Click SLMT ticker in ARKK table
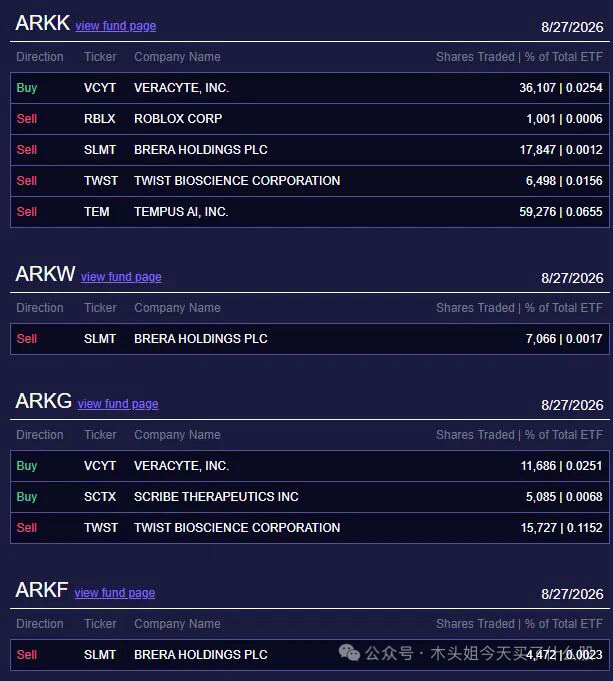This screenshot has width=613, height=681. (100, 149)
